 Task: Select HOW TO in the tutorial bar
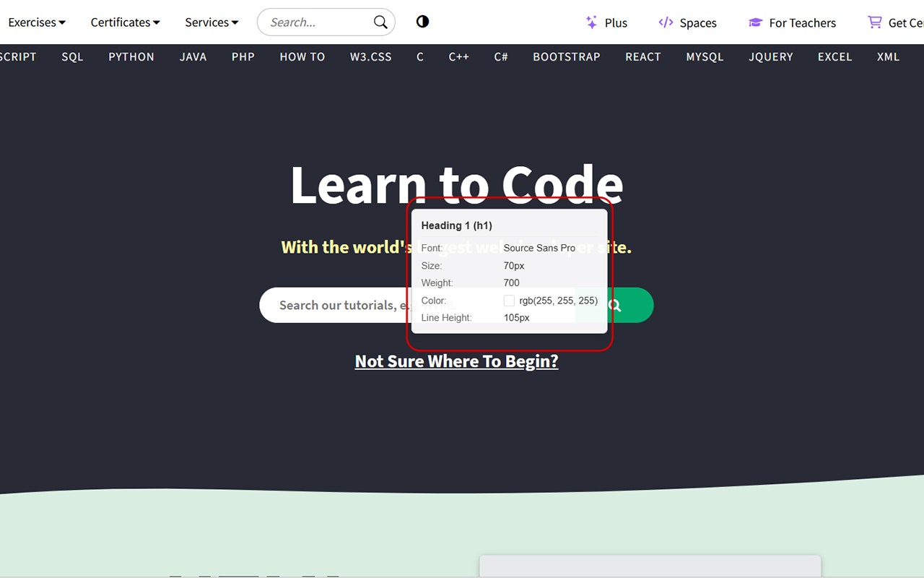[302, 56]
